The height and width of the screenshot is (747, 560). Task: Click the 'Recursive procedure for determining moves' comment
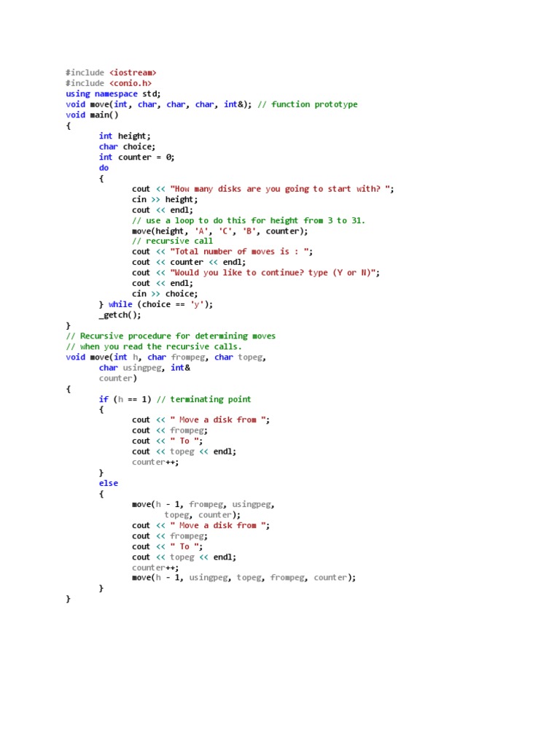click(171, 336)
